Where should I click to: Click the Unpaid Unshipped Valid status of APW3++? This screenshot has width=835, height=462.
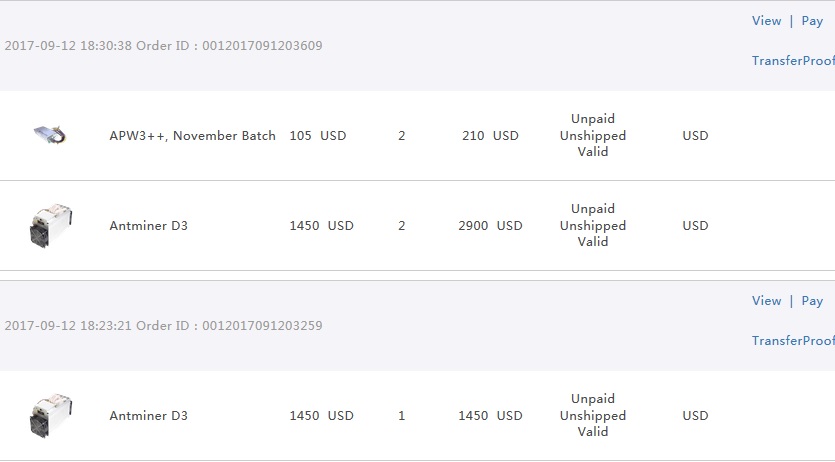pos(593,135)
